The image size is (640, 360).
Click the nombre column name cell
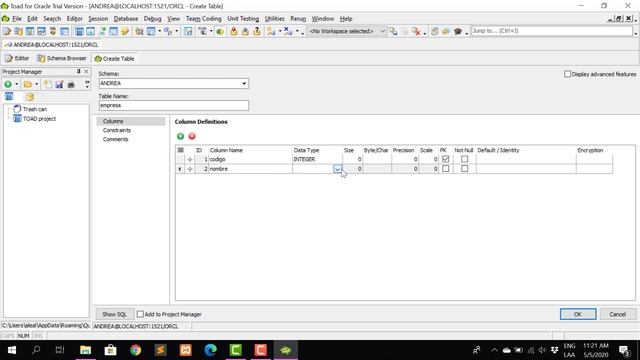click(x=250, y=169)
